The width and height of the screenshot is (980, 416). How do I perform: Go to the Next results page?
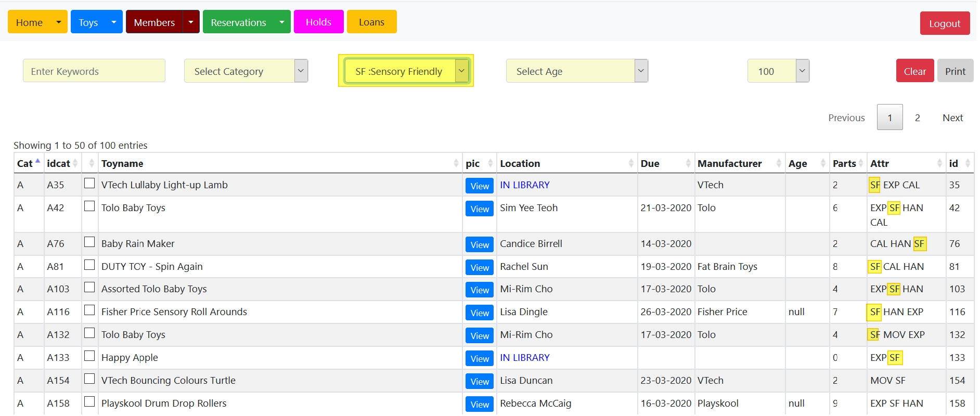952,118
